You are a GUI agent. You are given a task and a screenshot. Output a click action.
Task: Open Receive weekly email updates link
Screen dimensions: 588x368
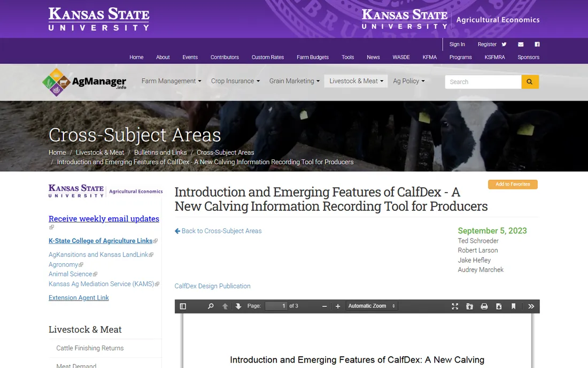[x=104, y=219]
